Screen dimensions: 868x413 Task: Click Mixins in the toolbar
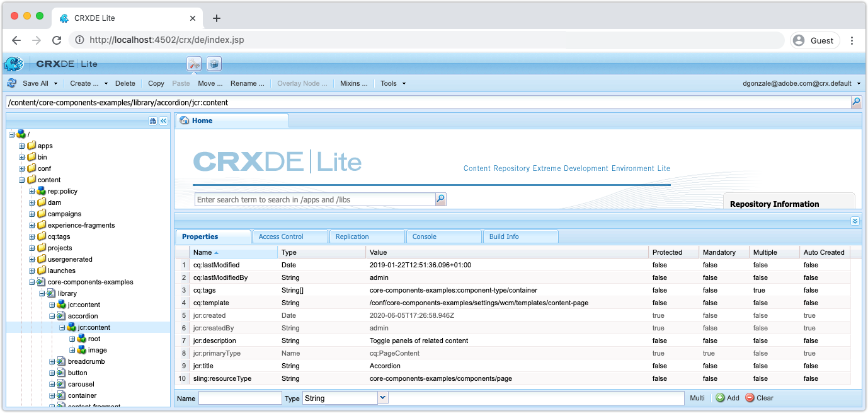354,83
